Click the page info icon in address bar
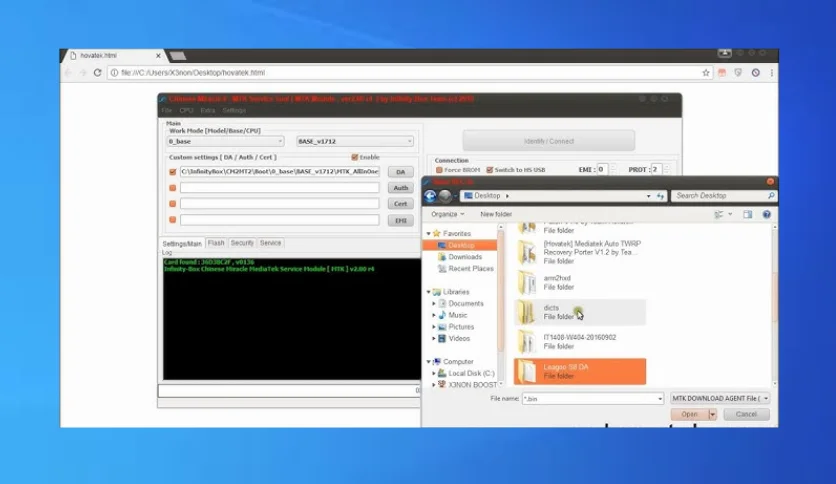 (114, 72)
